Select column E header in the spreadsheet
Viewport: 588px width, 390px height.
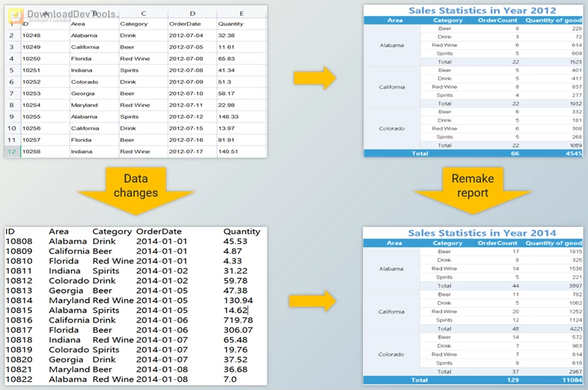241,13
